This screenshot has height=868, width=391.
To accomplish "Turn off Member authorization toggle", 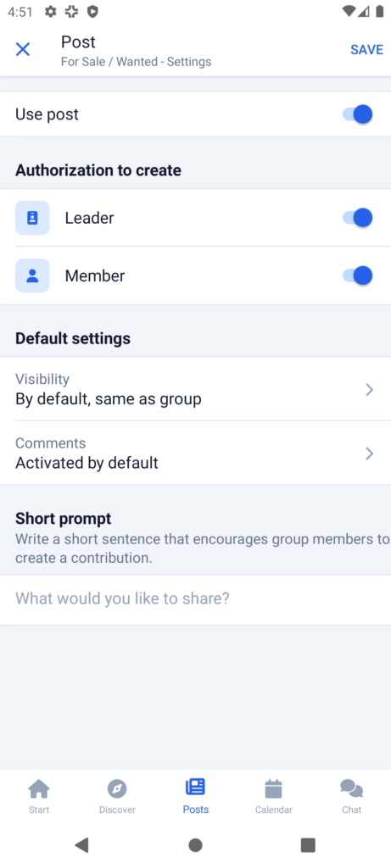I will pyautogui.click(x=357, y=275).
